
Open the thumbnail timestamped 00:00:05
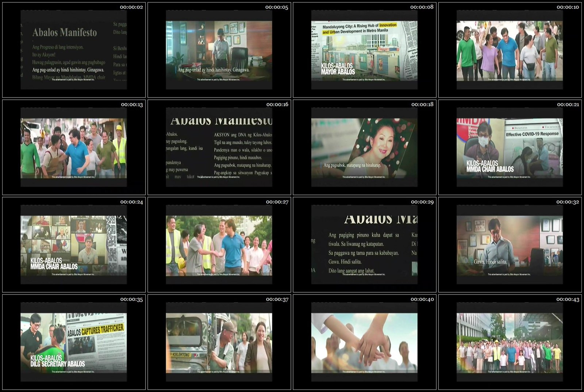219,50
